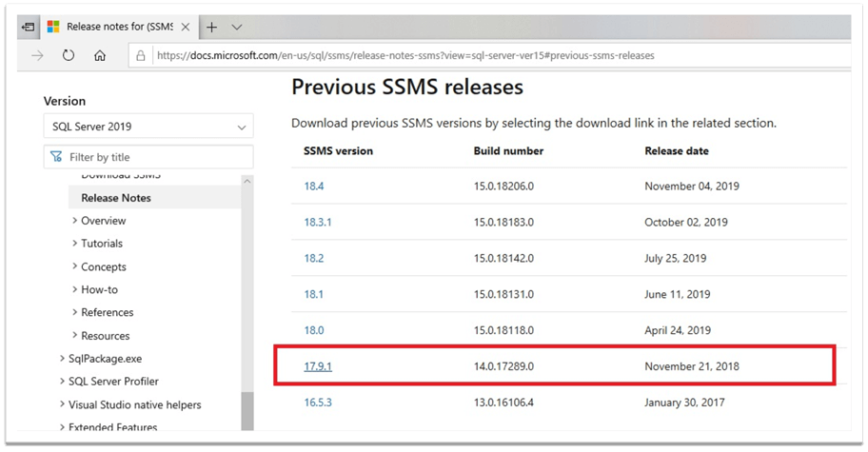
Task: Click the browser address bar URL
Action: pos(406,56)
